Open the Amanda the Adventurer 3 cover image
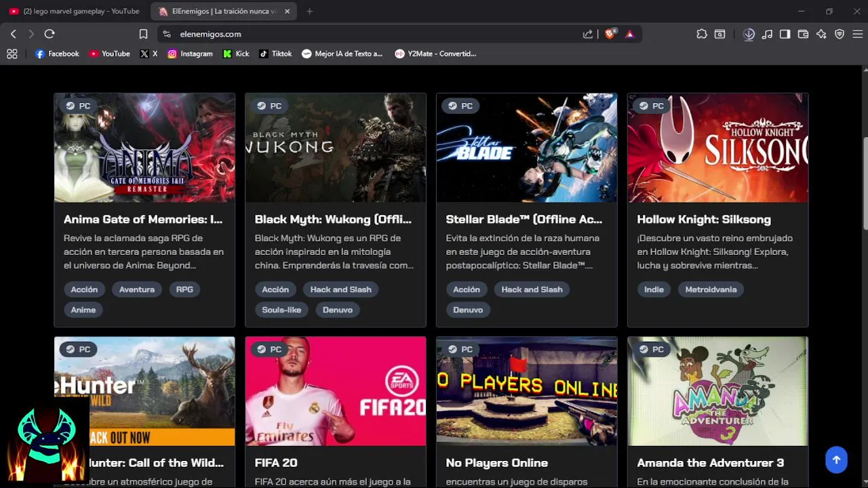This screenshot has width=868, height=488. click(718, 391)
